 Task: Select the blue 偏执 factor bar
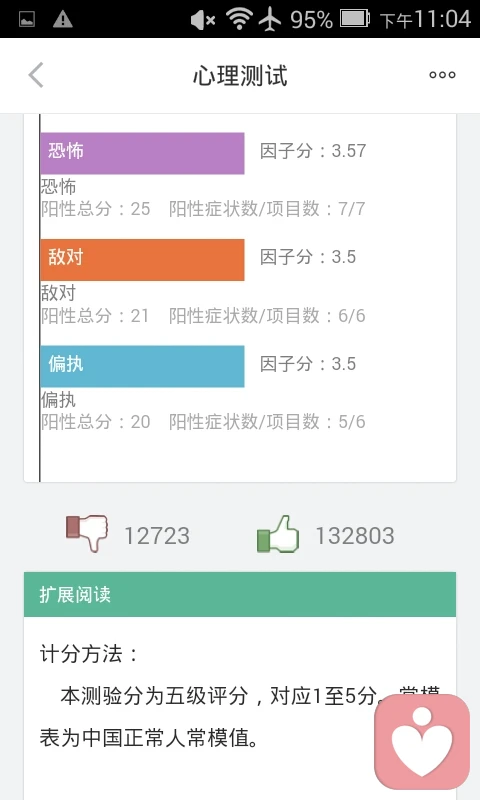pos(142,366)
